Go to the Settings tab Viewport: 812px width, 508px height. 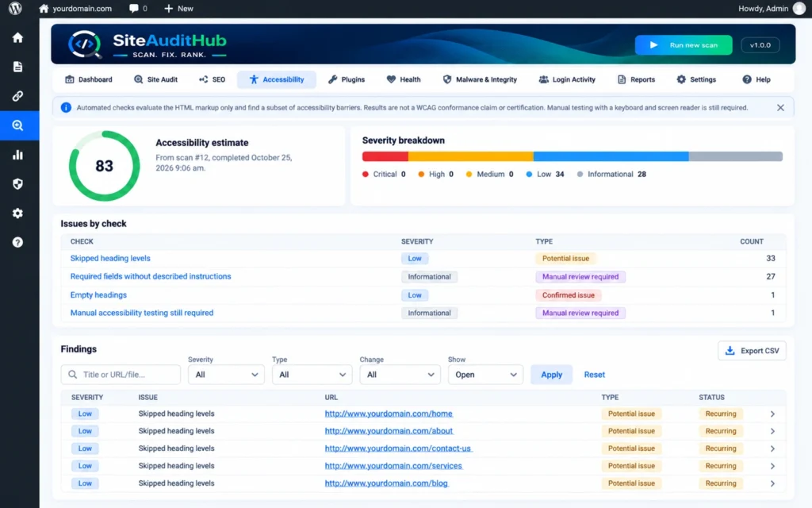696,79
